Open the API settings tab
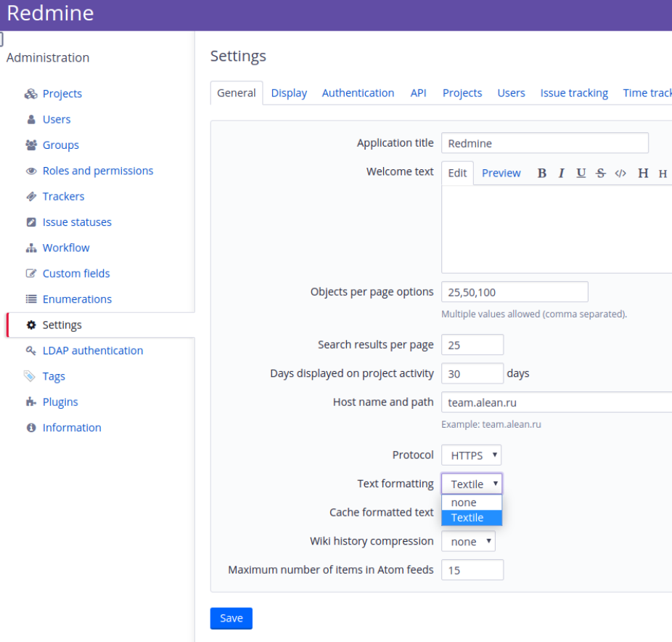This screenshot has height=642, width=672. point(418,93)
